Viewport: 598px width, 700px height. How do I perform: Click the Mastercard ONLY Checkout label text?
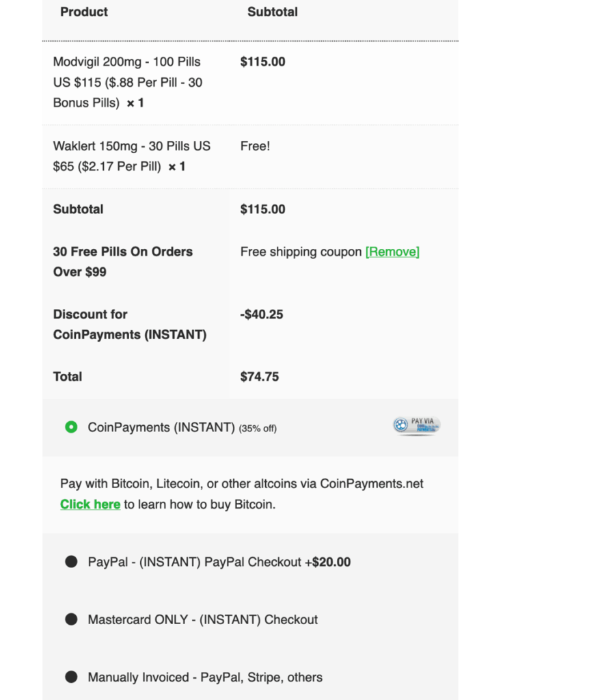202,619
